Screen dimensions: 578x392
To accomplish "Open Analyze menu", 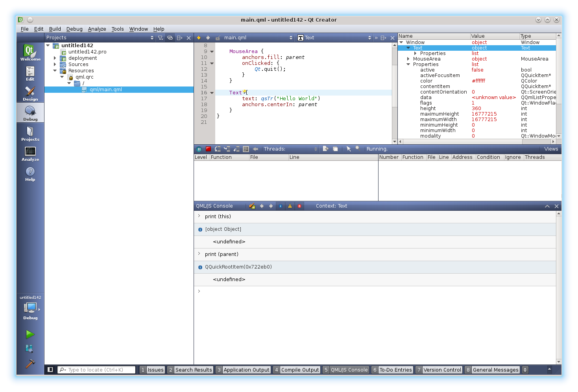I will 97,29.
